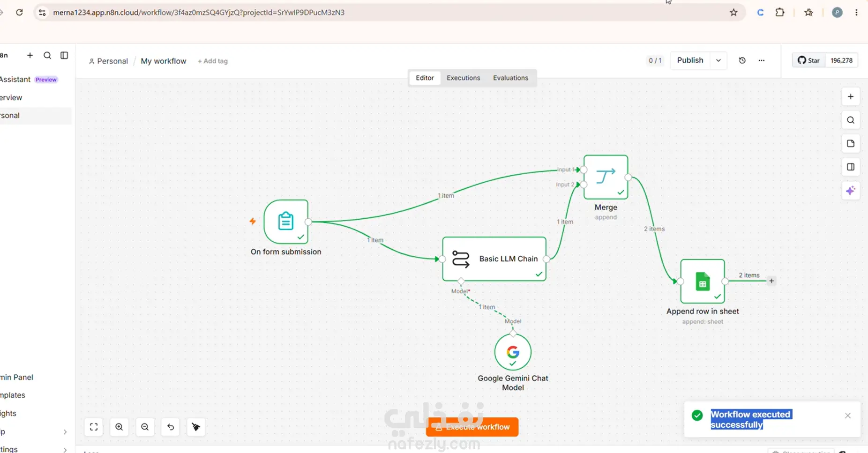Open Personal in the sidebar
The width and height of the screenshot is (868, 453).
coord(36,116)
